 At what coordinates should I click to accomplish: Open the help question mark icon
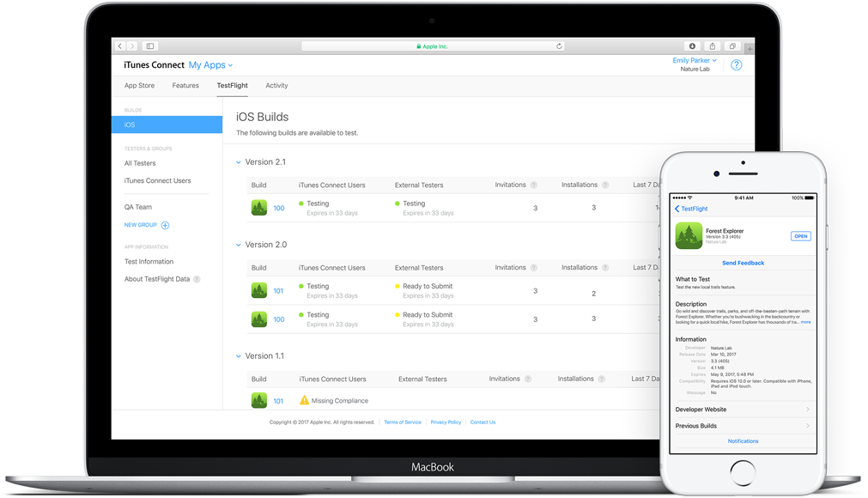tap(737, 64)
